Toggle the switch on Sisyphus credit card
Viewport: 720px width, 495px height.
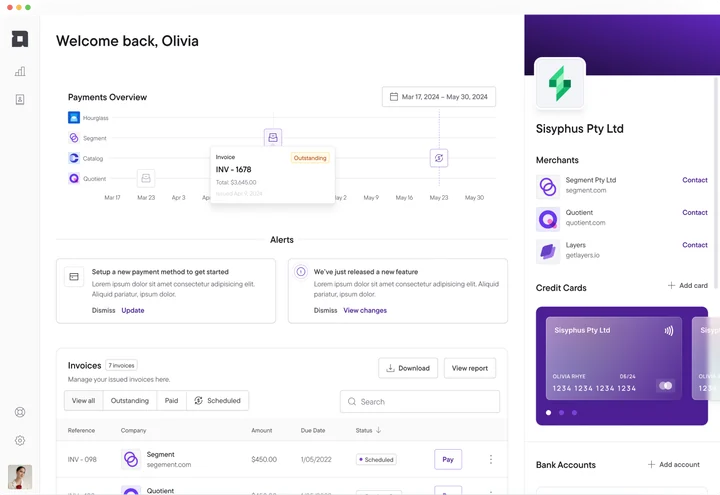666,386
